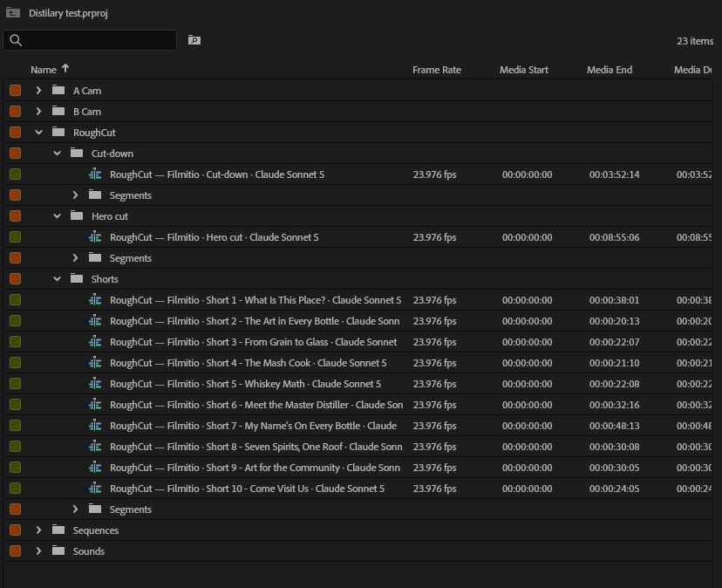Click the green label swatch of the Hero cut sequence
722x588 pixels.
tap(15, 237)
